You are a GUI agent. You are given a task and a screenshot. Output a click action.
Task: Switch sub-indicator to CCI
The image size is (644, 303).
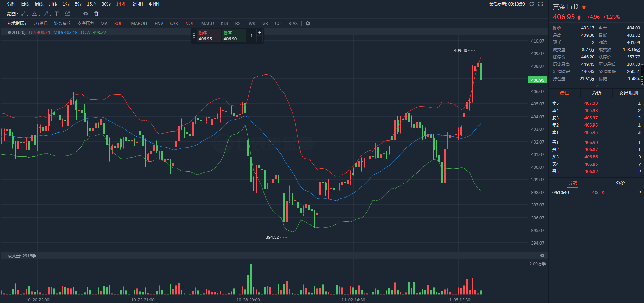tap(278, 24)
